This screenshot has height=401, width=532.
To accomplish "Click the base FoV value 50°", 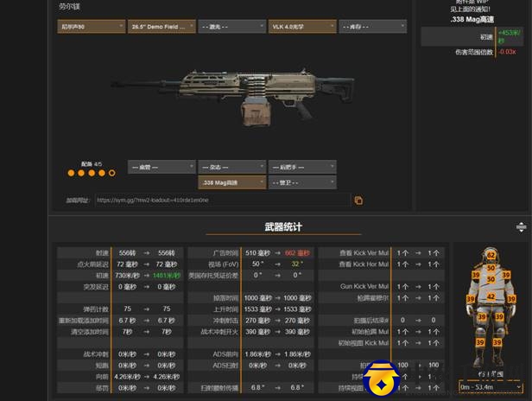I will tap(257, 264).
